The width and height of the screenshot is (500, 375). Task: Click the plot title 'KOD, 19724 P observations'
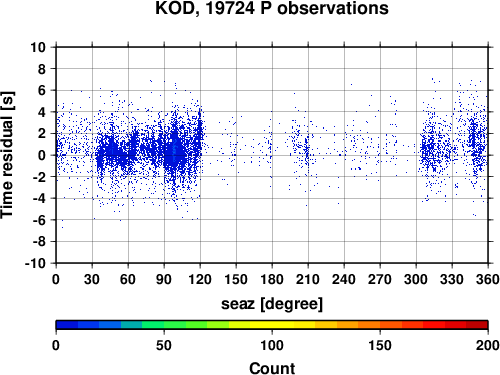(x=272, y=8)
